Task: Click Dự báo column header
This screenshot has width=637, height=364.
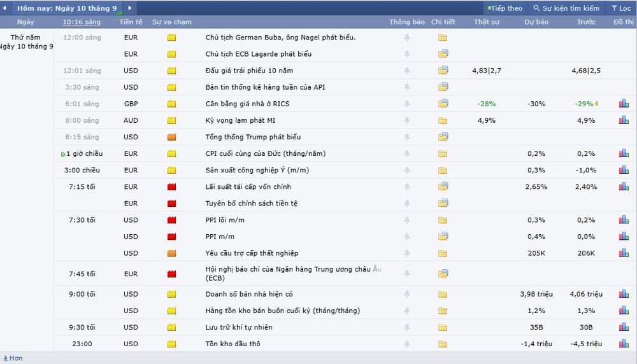Action: tap(536, 22)
